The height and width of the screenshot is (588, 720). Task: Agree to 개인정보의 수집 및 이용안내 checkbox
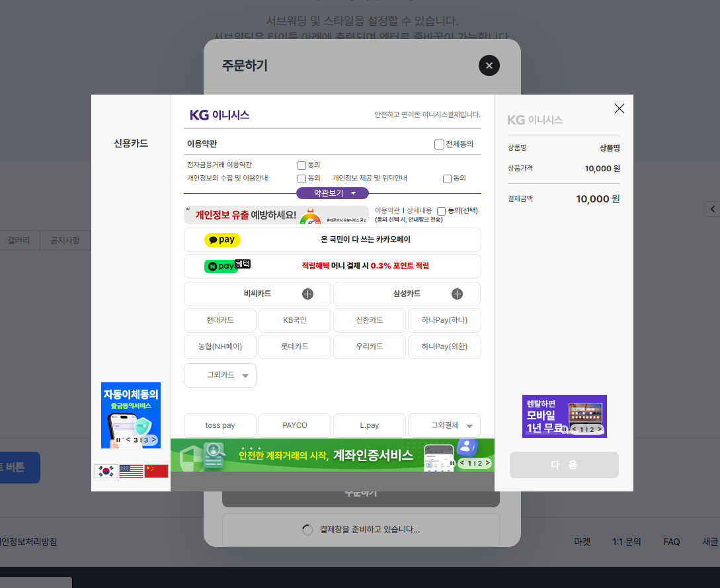click(301, 179)
